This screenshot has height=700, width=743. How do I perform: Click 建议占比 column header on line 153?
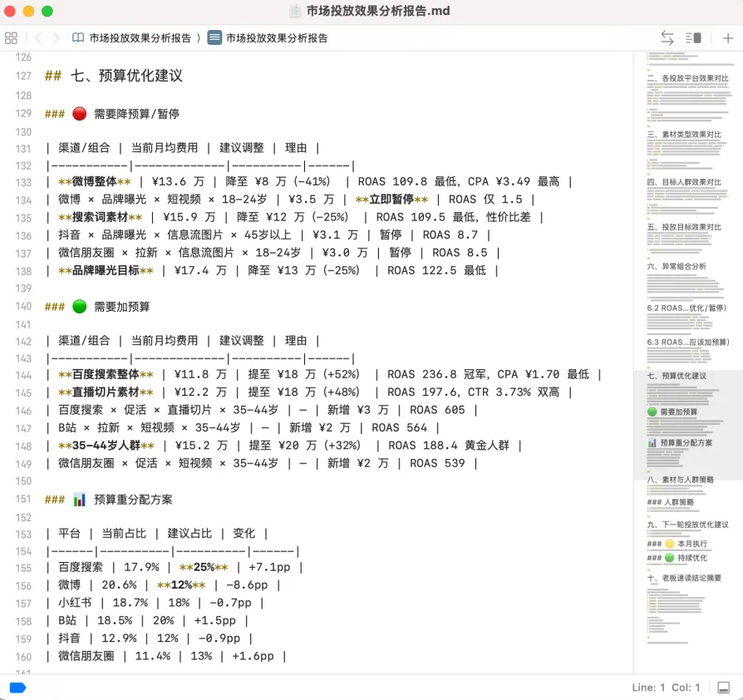pos(189,533)
